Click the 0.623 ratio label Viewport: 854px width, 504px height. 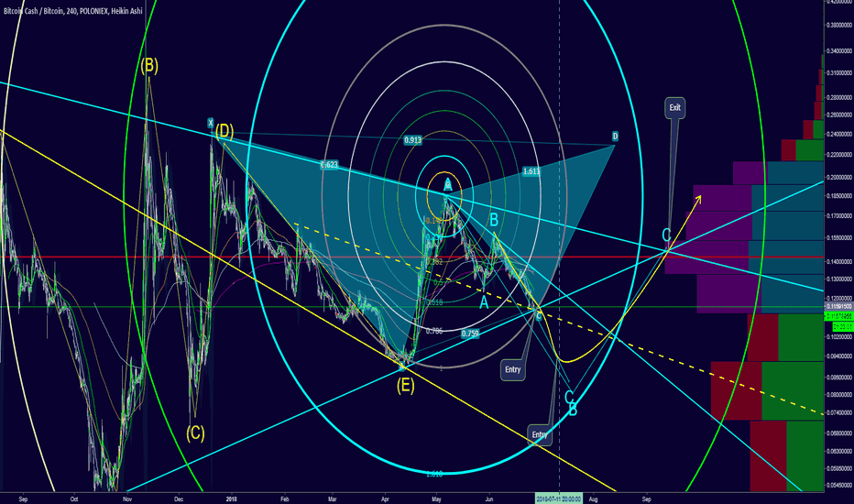coord(329,165)
